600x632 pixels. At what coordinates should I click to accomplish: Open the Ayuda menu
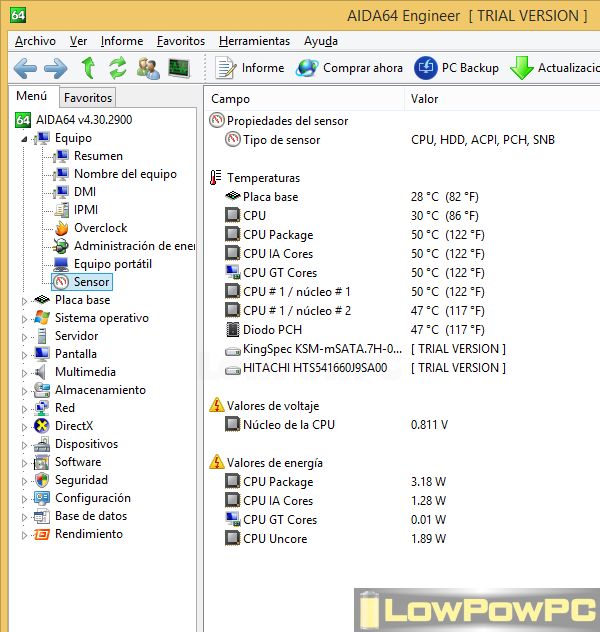tap(321, 41)
